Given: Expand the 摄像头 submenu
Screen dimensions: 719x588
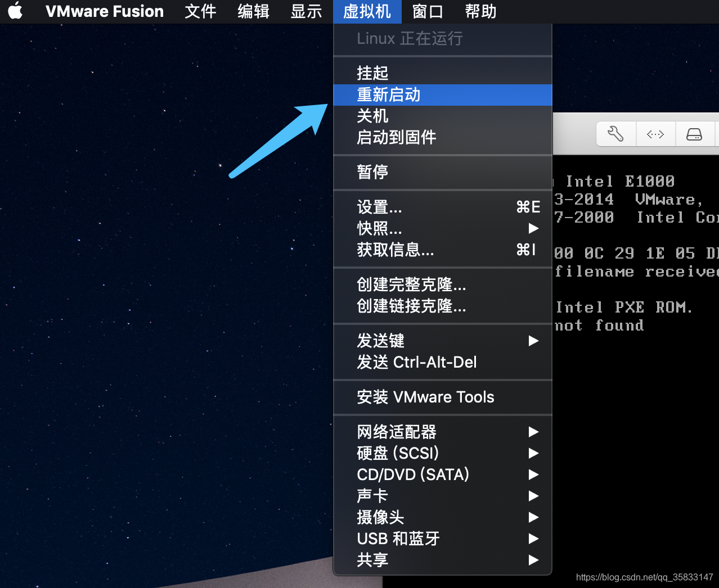Looking at the screenshot, I should 443,517.
